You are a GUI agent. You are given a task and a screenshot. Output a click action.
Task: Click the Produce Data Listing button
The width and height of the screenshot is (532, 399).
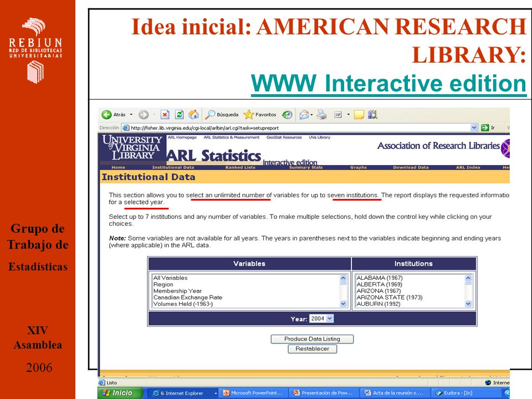(x=312, y=339)
